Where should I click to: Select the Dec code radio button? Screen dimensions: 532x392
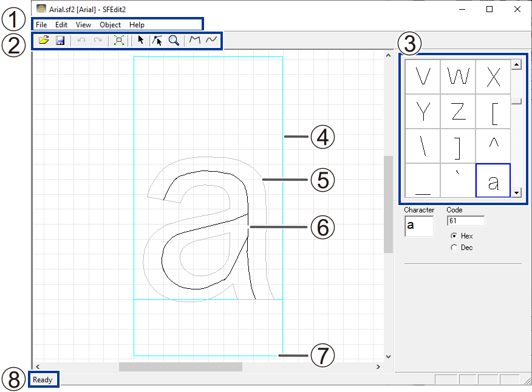pos(454,248)
